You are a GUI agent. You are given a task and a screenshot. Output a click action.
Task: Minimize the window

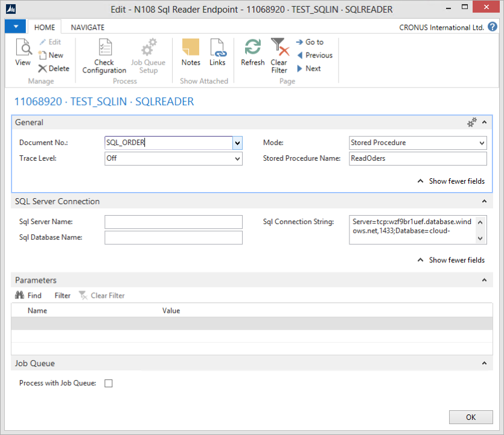pos(448,8)
